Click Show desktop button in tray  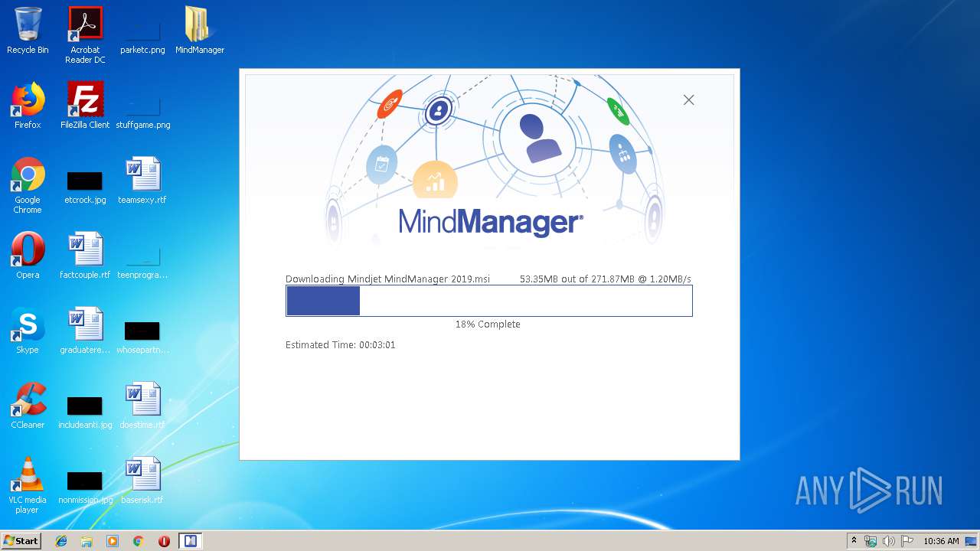click(971, 541)
